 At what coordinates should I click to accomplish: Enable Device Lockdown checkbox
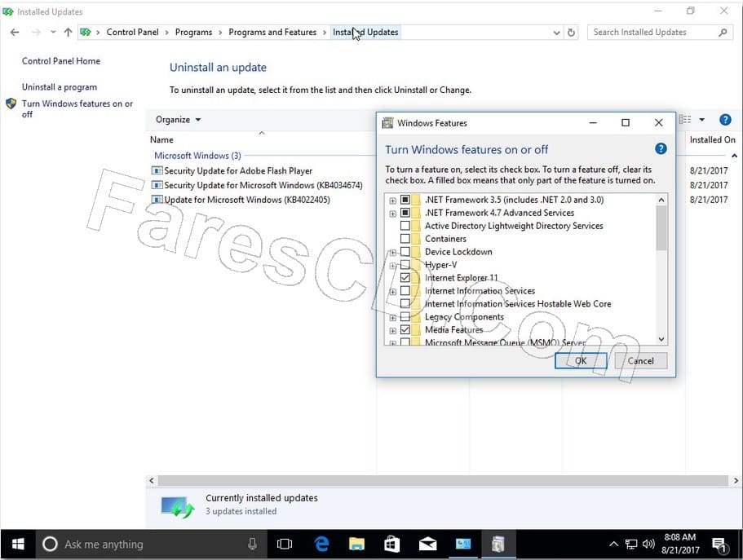coord(405,252)
